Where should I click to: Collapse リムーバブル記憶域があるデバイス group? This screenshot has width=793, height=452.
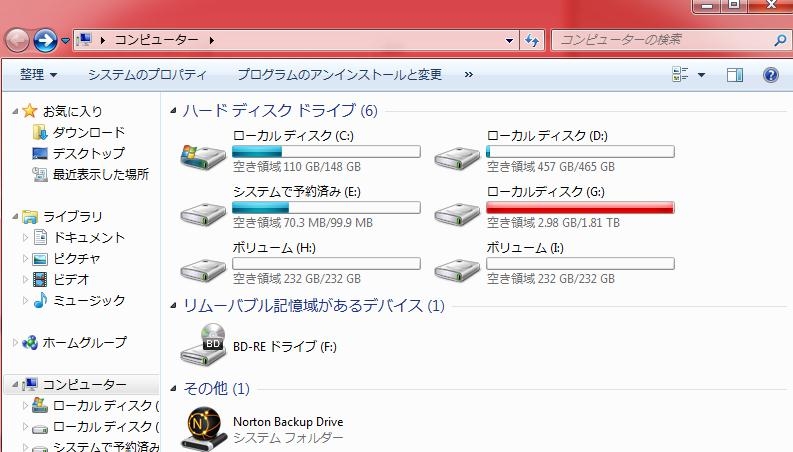[173, 305]
